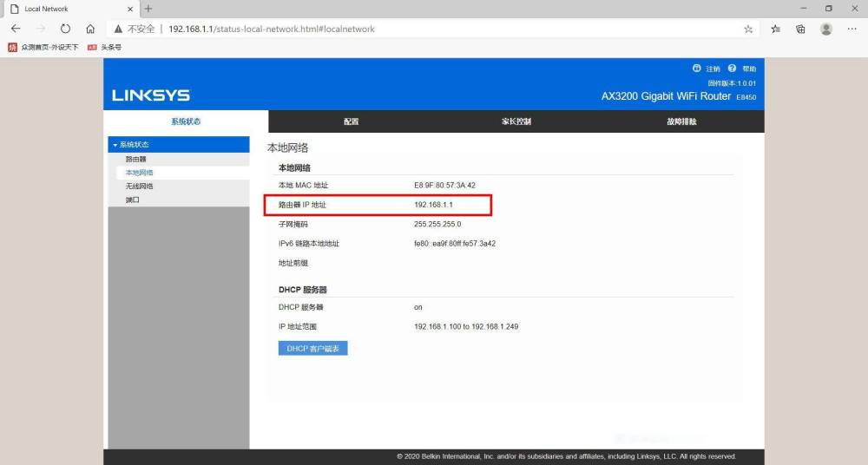
Task: Click the MAC address value E8:9F:80:57:3A:42
Action: 444,186
